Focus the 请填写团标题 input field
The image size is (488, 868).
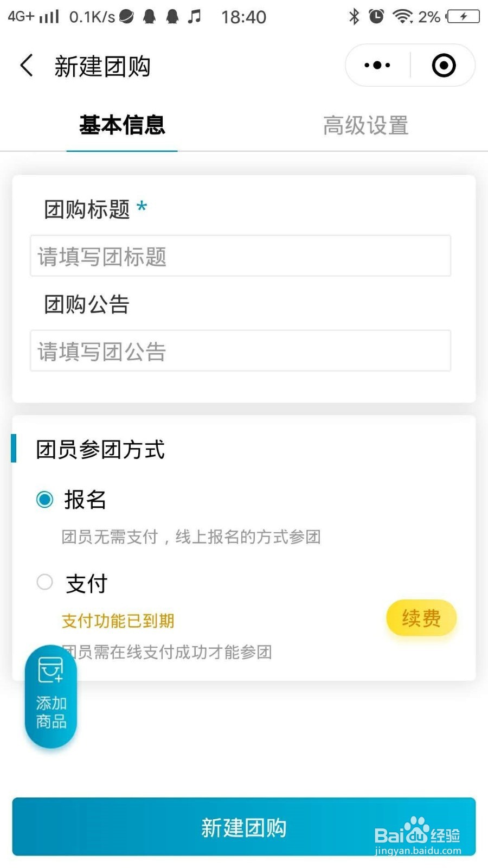coord(241,256)
